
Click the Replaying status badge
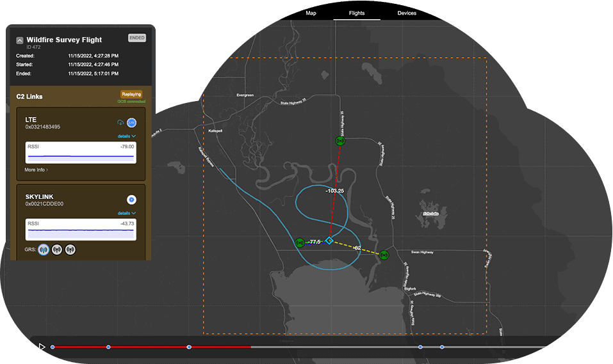point(131,94)
